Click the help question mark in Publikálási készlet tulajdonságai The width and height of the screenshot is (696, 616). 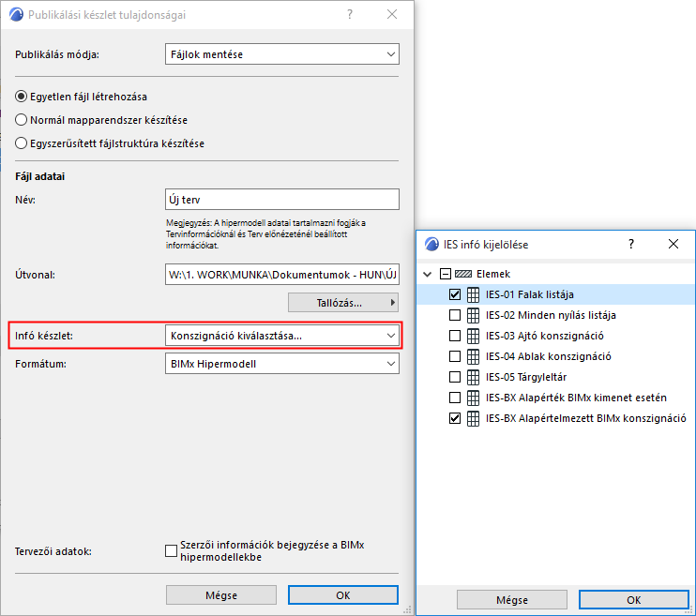click(350, 15)
